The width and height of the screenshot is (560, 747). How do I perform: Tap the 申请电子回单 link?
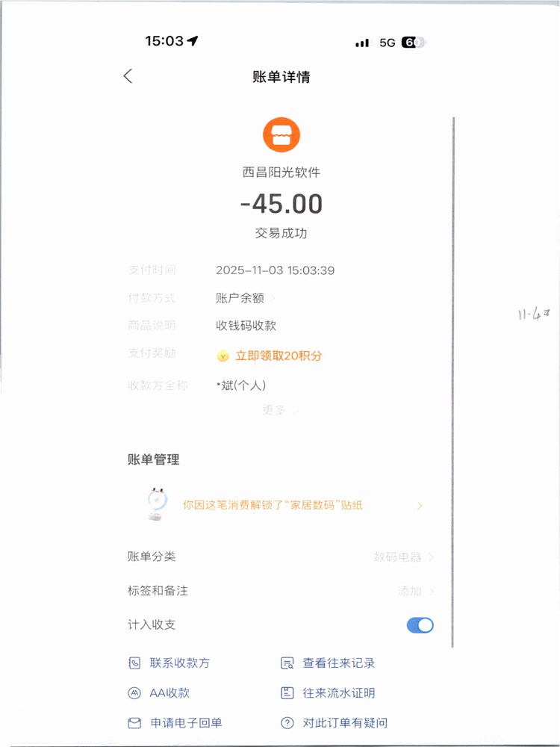[x=186, y=723]
